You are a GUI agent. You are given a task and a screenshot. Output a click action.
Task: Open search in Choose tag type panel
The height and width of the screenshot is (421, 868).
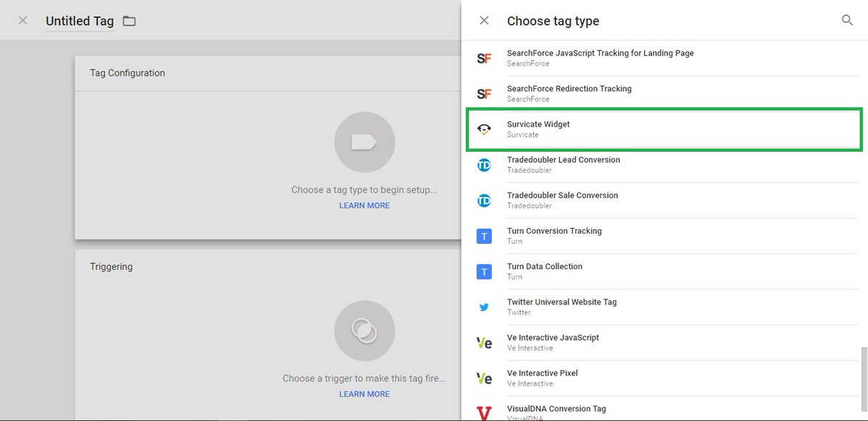847,20
